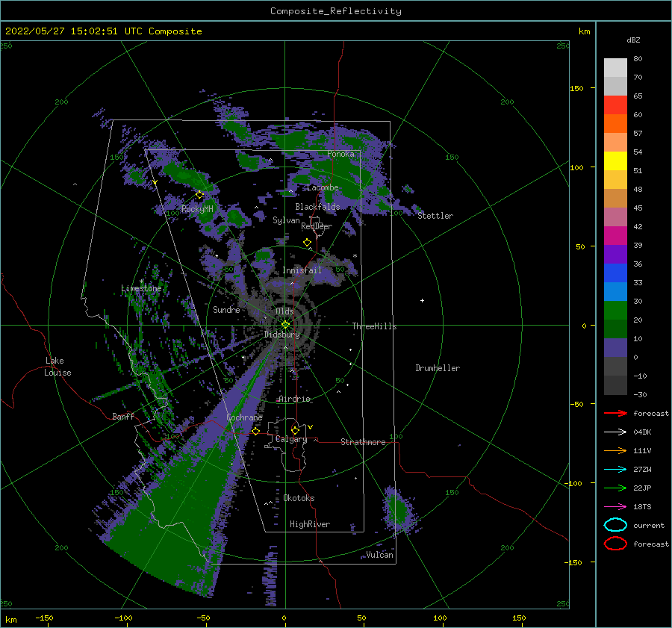The width and height of the screenshot is (672, 628).
Task: Click the Sylvan label
Action: point(286,220)
